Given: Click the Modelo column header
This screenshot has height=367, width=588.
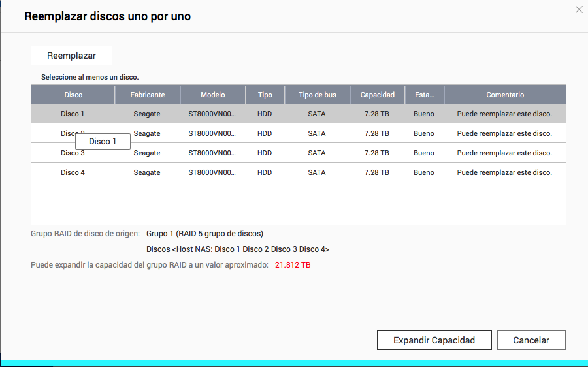Looking at the screenshot, I should click(x=212, y=95).
